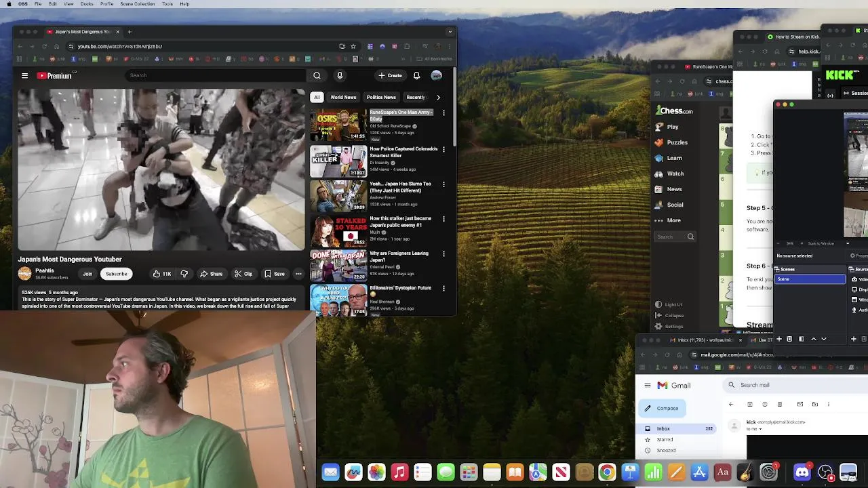Open the Scene Collection menu

138,4
